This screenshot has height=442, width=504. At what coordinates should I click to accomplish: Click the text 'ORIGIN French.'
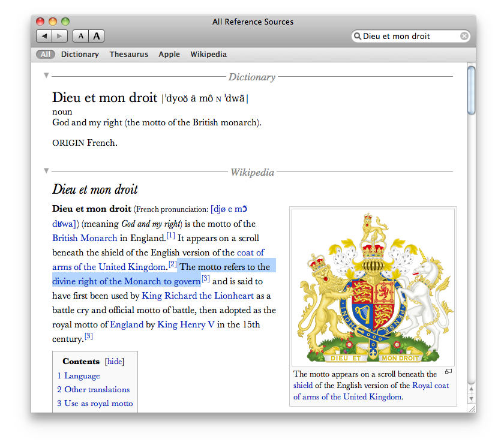click(85, 143)
